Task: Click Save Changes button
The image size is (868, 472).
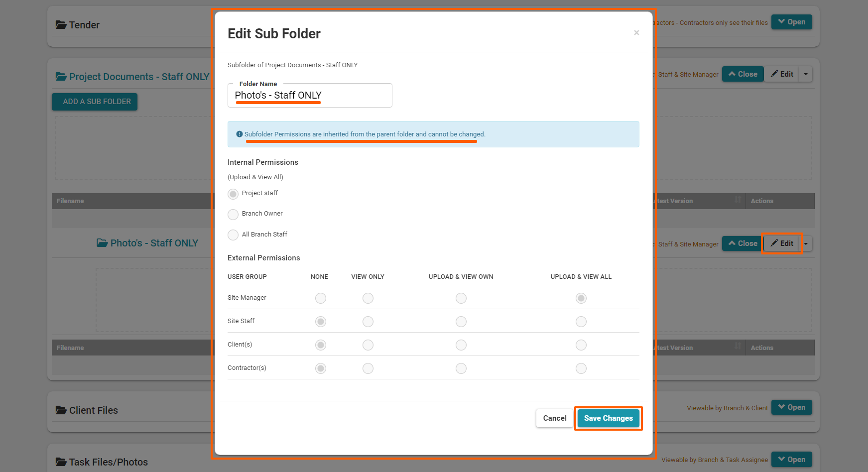Action: tap(608, 418)
